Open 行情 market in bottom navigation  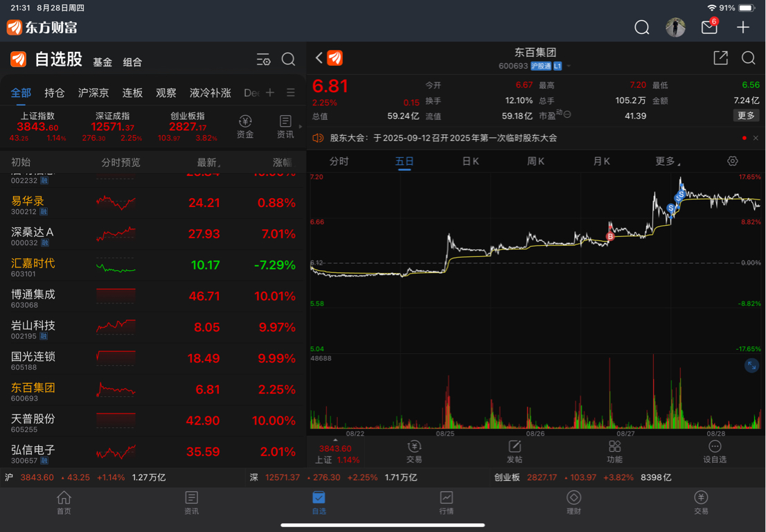(447, 503)
